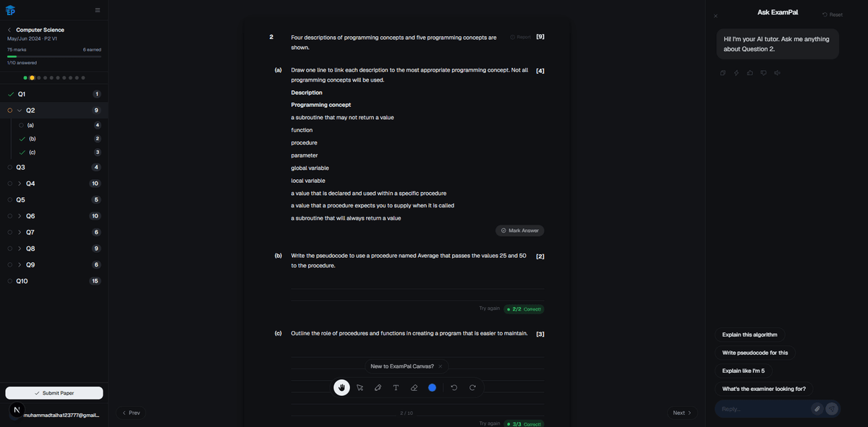Viewport: 868px width, 427px height.
Task: Select the eraser tool
Action: click(414, 388)
